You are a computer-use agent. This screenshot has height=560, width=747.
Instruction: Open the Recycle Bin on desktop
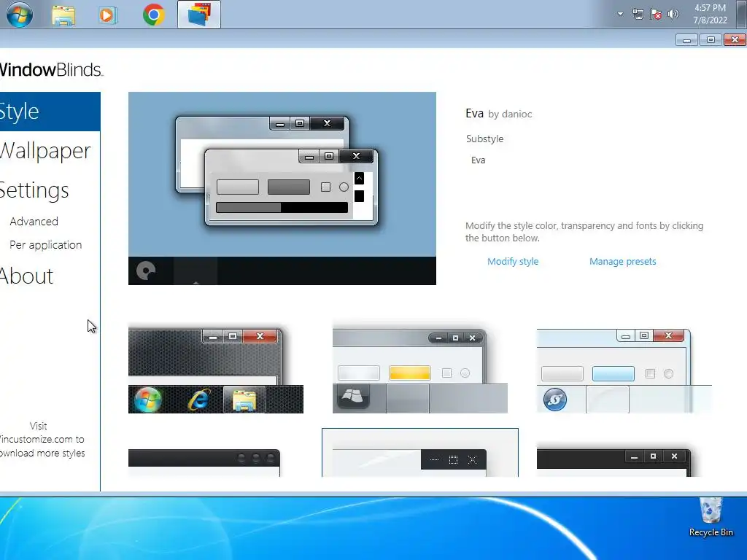pyautogui.click(x=711, y=517)
